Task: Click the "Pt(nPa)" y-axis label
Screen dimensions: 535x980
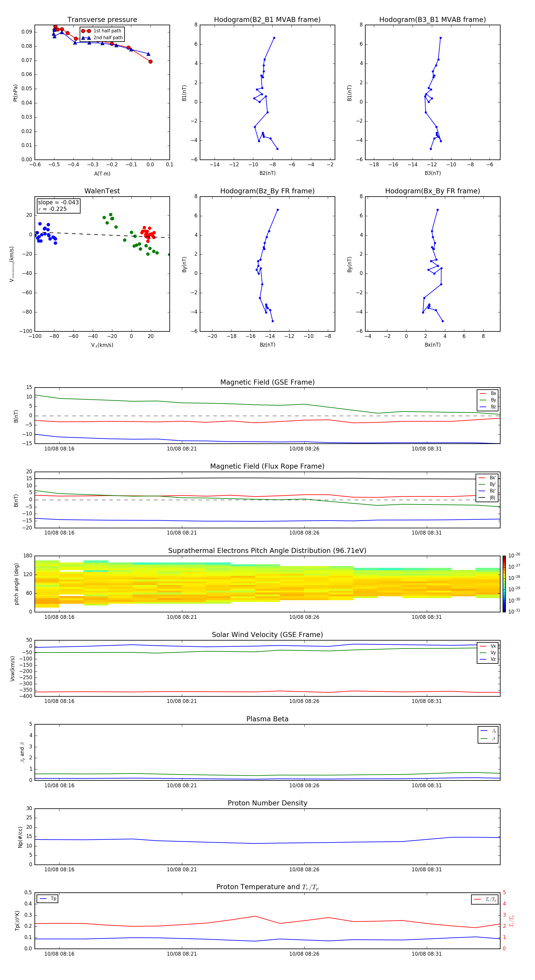Action: (x=15, y=92)
